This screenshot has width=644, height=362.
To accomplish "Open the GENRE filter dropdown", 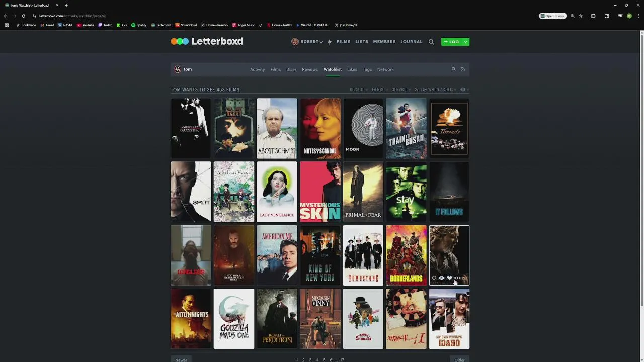I will point(380,89).
